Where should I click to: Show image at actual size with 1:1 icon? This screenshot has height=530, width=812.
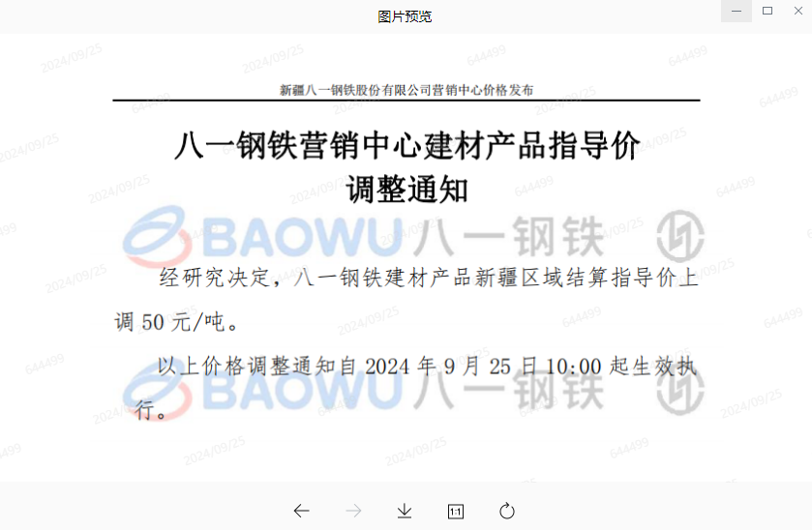point(456,511)
